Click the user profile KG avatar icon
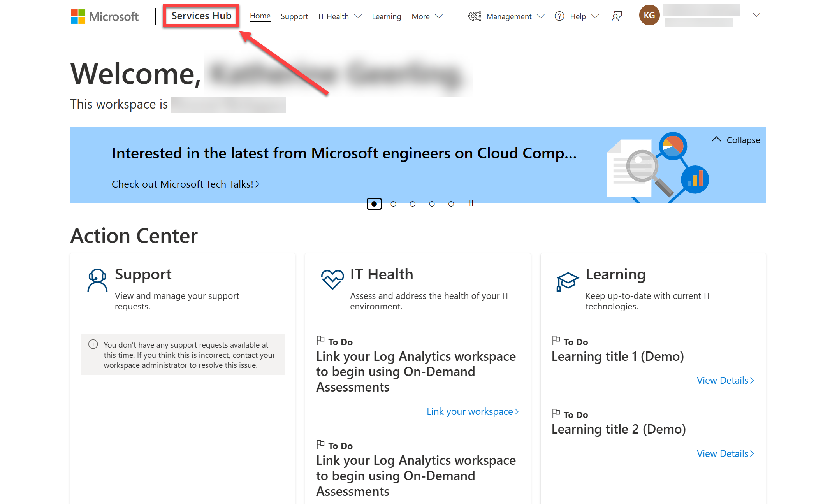 [x=649, y=16]
